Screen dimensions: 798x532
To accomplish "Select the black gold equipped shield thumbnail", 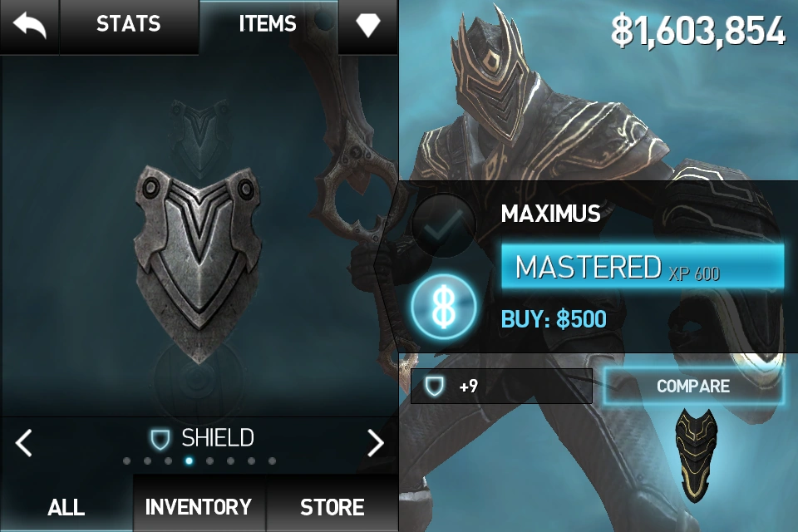I will coord(696,455).
